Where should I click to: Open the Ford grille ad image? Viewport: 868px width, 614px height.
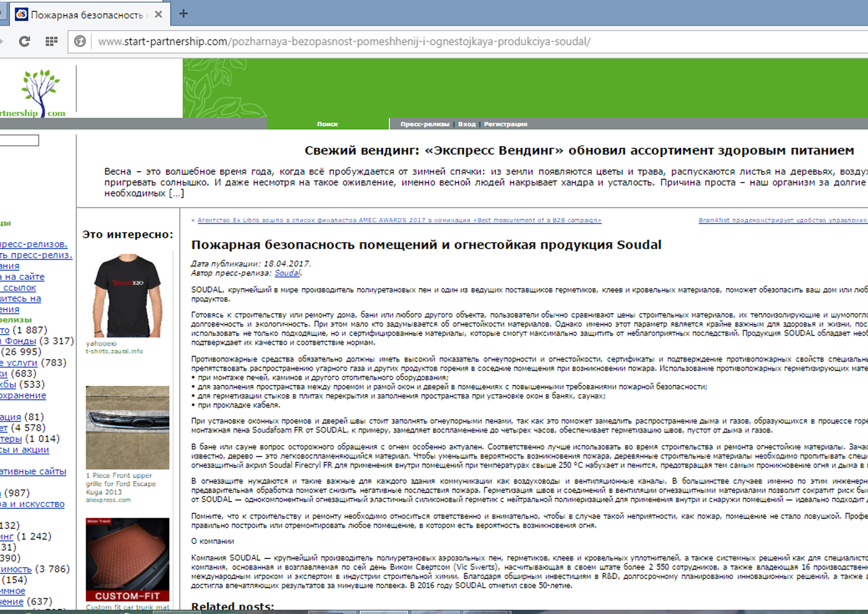click(128, 428)
